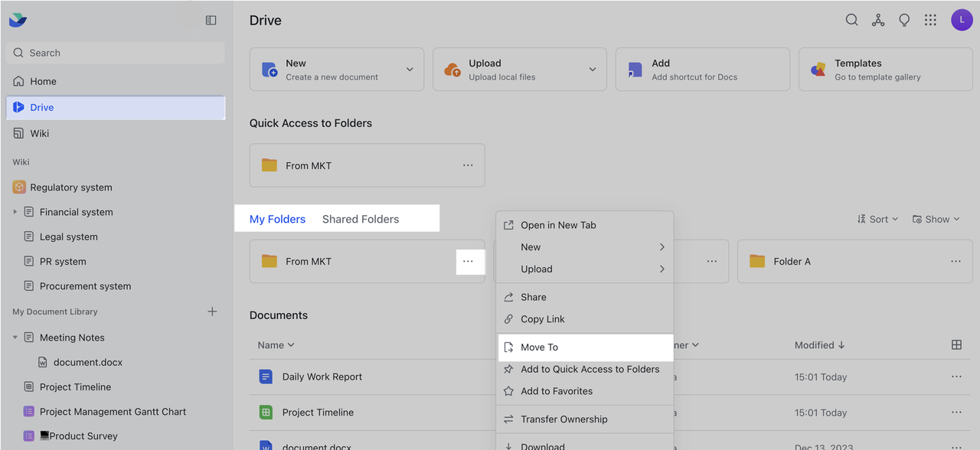
Task: Click the Project Timeline sheet icon in Documents
Action: coord(266,412)
